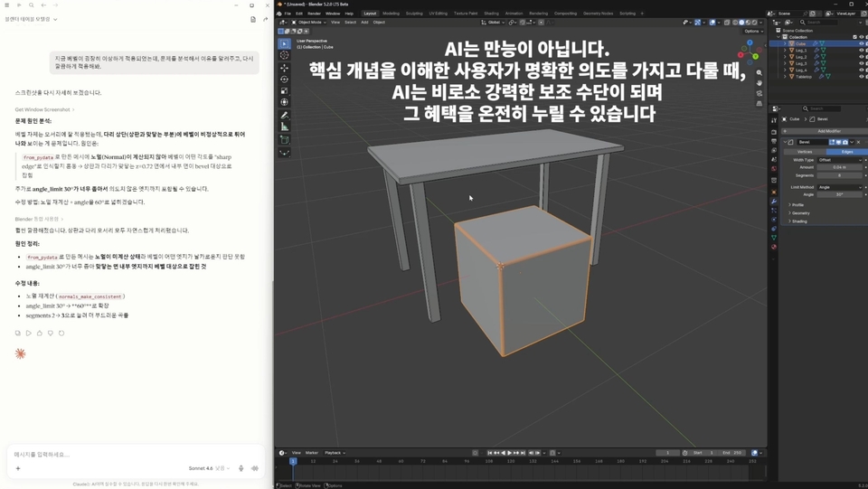
Task: Switch Bevel to Vertices mode
Action: 805,152
